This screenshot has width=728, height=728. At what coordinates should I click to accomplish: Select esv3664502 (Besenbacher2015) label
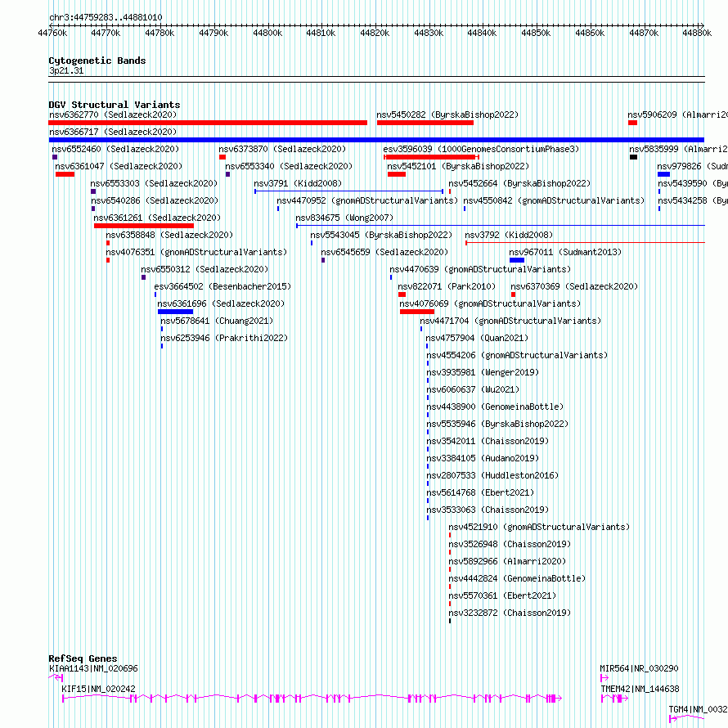(x=222, y=286)
